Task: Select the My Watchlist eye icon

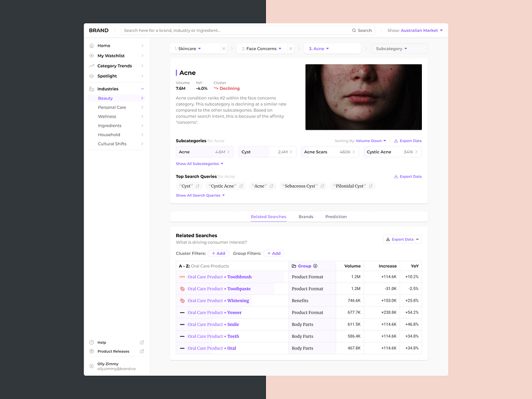Action: [92, 55]
